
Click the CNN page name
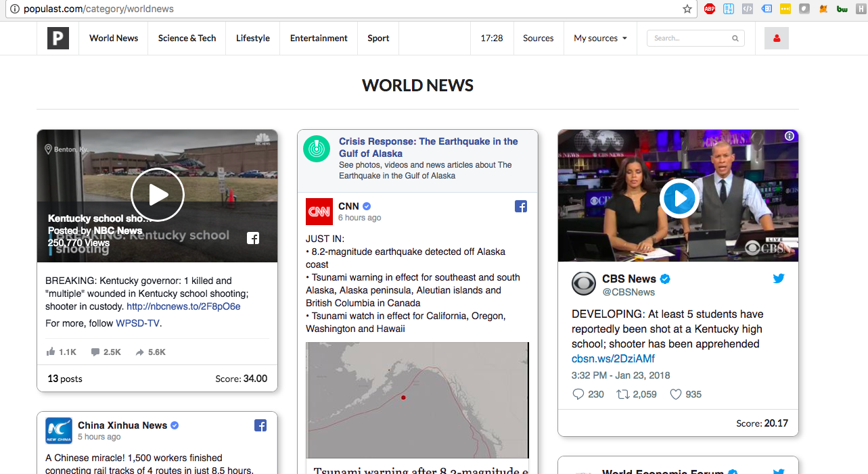point(348,206)
